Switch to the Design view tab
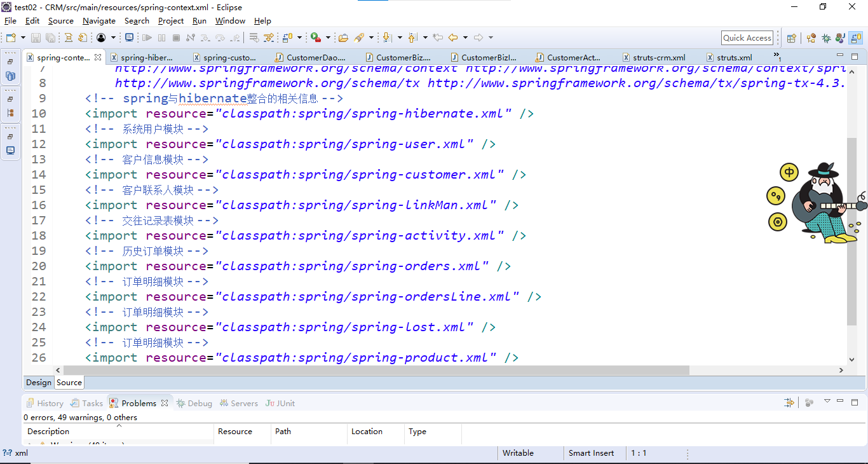 39,383
